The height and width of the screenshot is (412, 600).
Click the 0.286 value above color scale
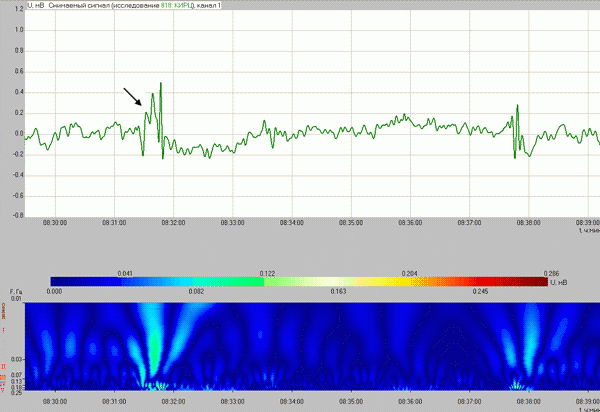point(551,274)
